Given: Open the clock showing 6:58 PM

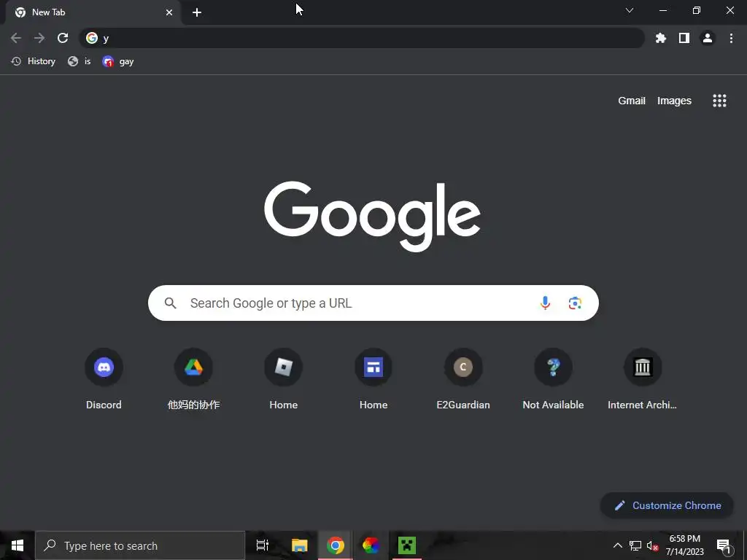Looking at the screenshot, I should 684,545.
